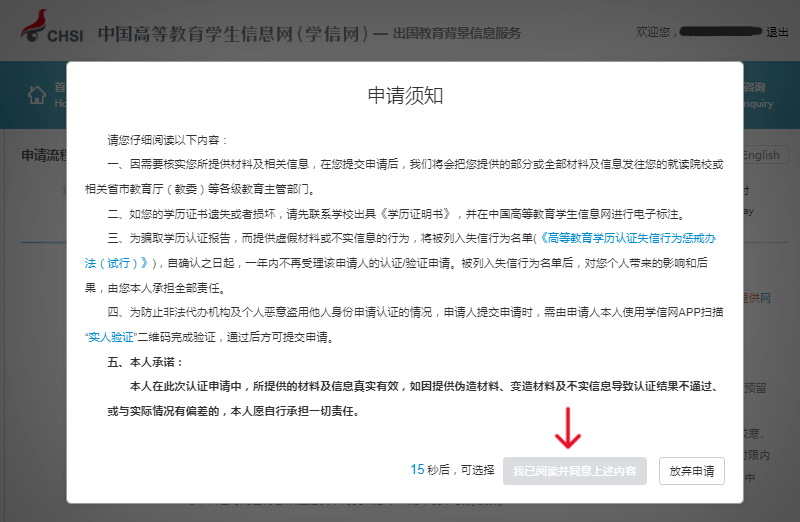The height and width of the screenshot is (522, 800).
Task: Click the 放弃申请 button
Action: 691,470
